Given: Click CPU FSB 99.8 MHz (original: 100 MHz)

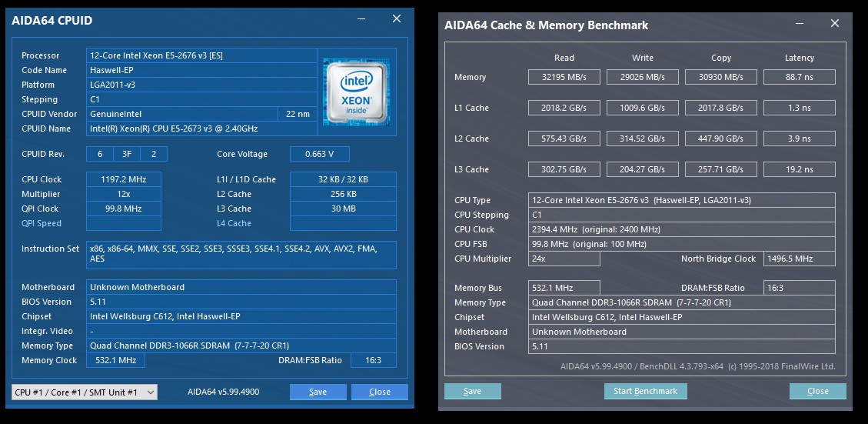Looking at the screenshot, I should [681, 244].
